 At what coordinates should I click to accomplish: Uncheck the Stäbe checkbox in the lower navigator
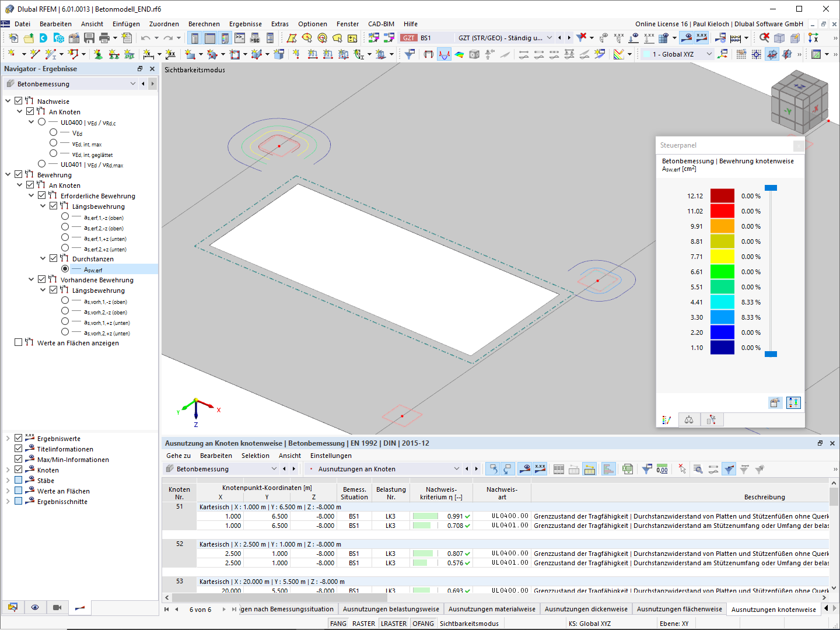pyautogui.click(x=17, y=480)
